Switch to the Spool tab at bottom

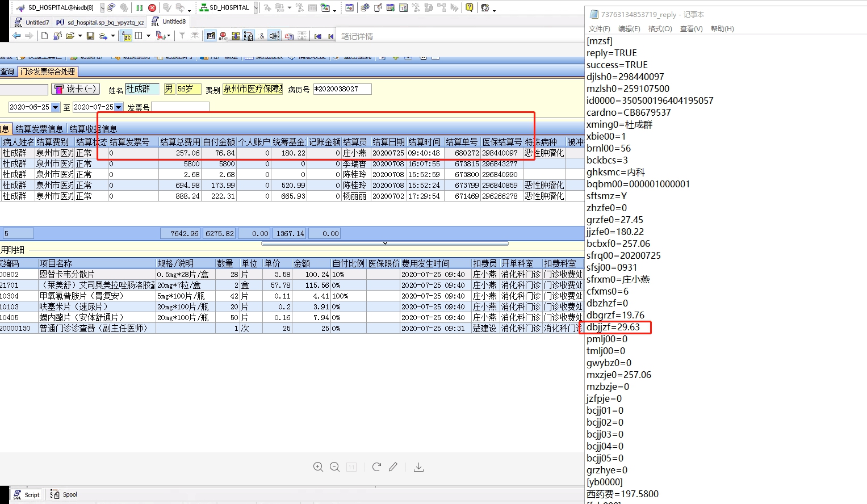[x=64, y=494]
